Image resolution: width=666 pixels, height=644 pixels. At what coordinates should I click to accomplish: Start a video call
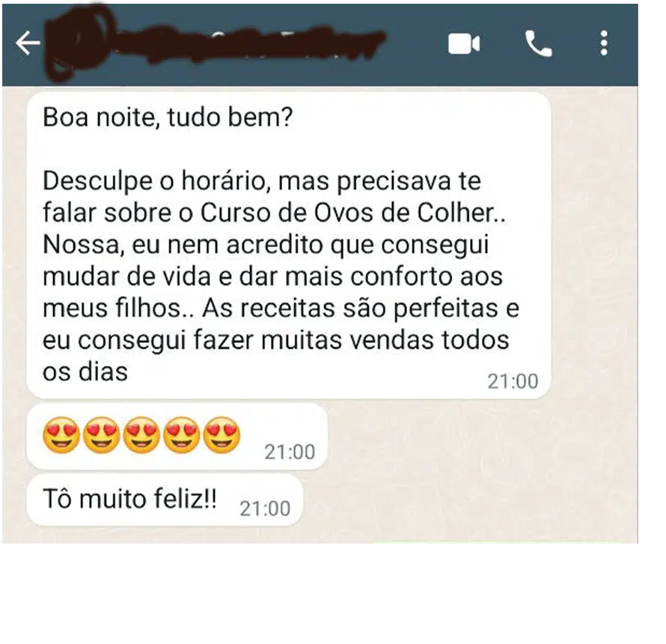point(464,43)
